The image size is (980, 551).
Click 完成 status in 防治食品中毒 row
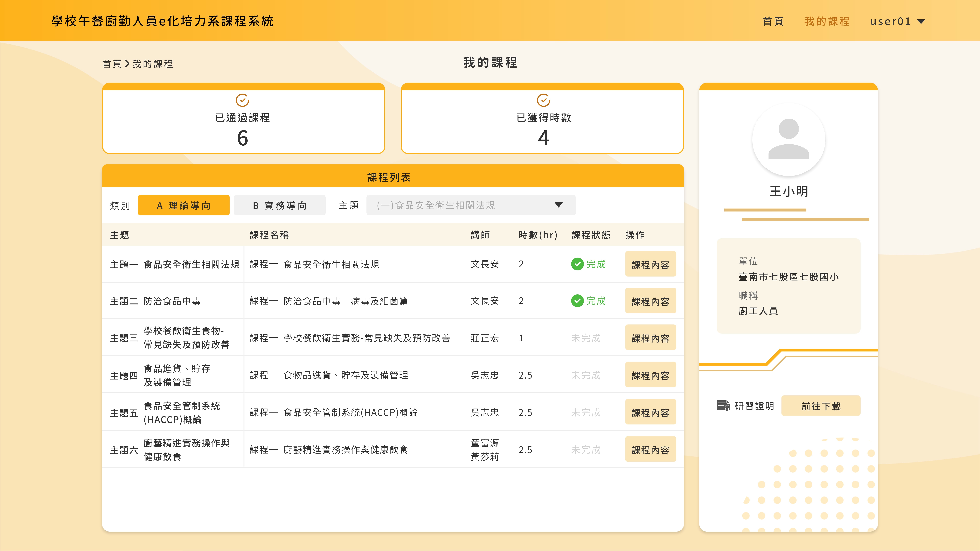pos(596,301)
